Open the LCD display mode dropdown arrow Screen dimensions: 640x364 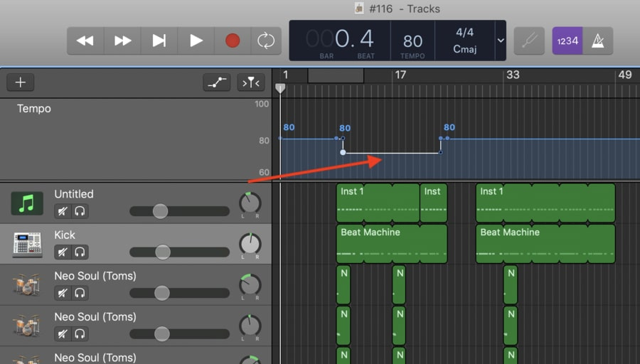point(501,41)
